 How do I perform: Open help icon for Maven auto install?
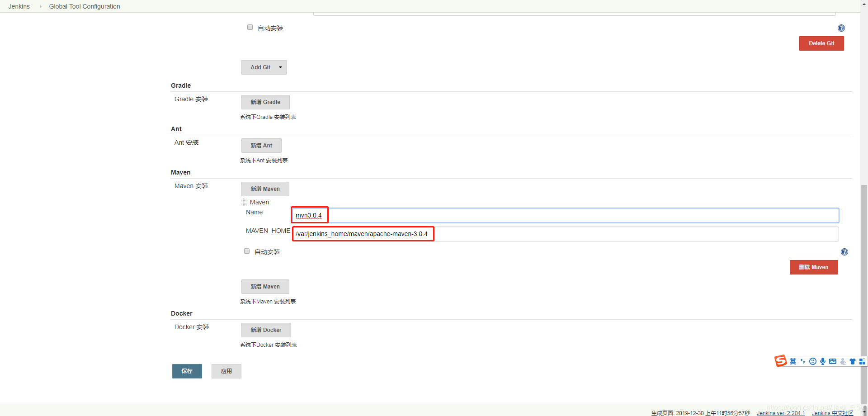click(844, 252)
